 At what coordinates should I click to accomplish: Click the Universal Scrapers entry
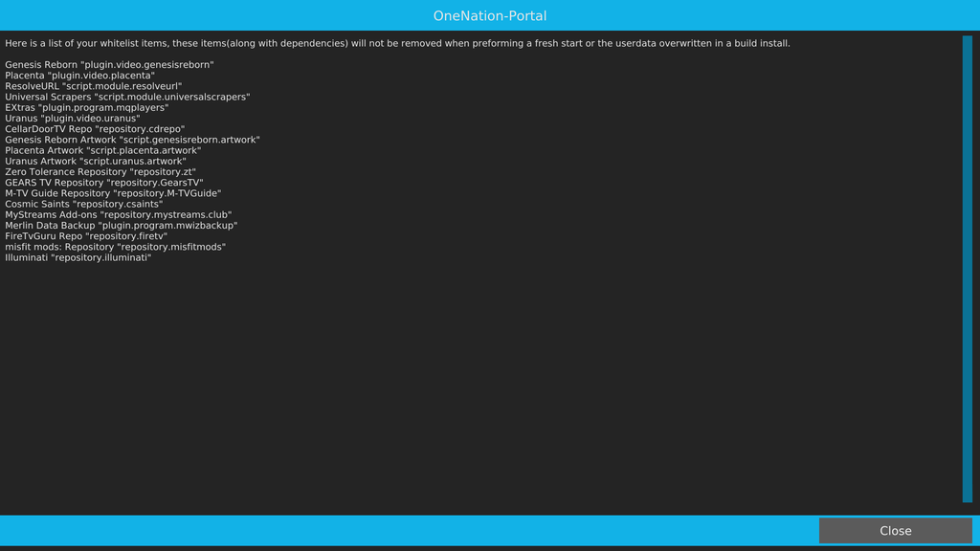(x=127, y=97)
